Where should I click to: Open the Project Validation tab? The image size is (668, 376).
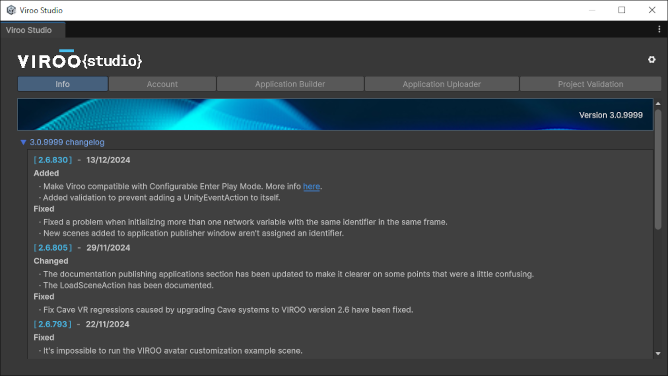(590, 84)
